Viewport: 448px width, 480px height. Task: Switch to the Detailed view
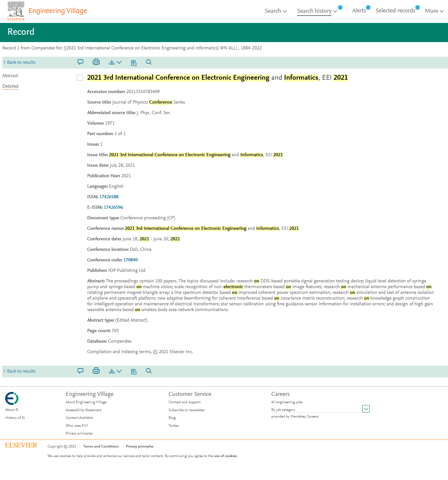(10, 86)
